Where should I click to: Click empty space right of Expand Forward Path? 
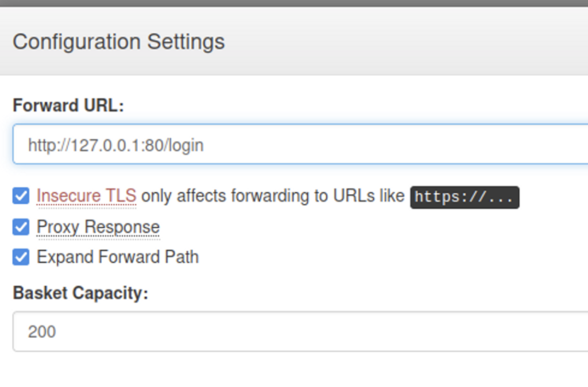tap(373, 257)
